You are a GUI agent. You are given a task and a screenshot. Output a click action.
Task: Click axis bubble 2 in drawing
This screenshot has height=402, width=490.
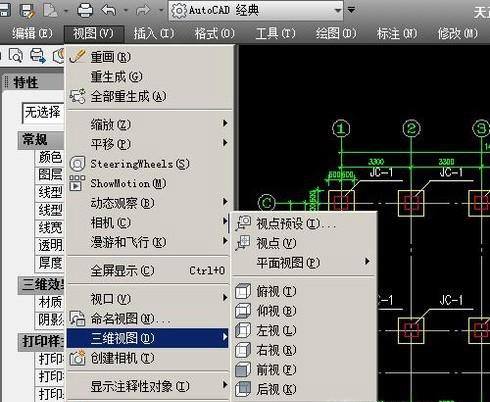(x=411, y=129)
